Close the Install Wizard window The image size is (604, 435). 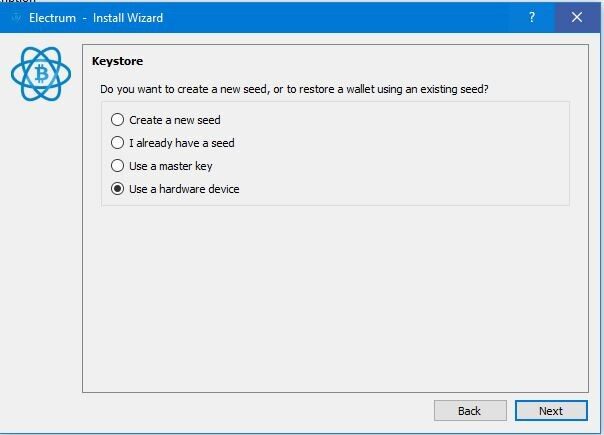(577, 17)
